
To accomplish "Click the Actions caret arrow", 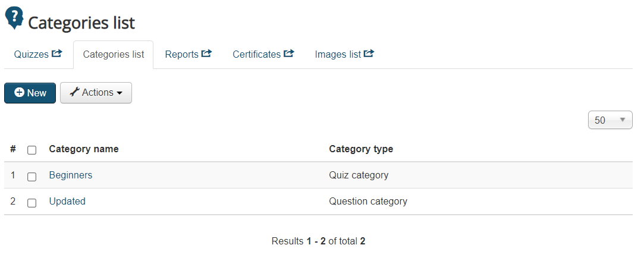I will coord(120,93).
